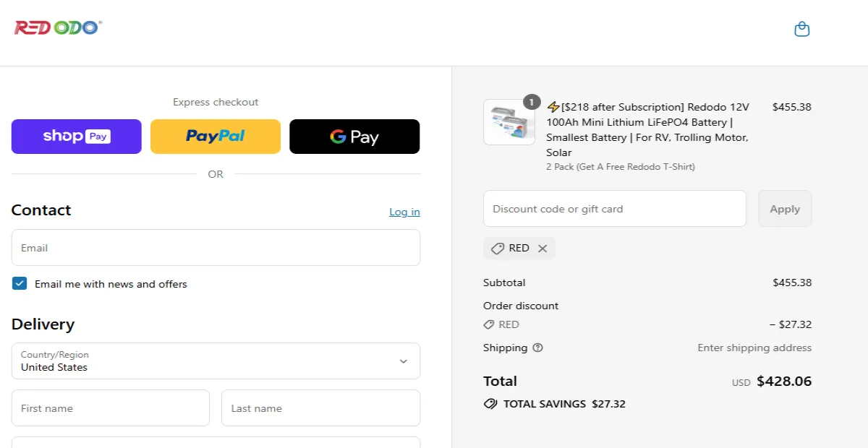Click the Total Savings tag icon
This screenshot has width=868, height=448.
[x=490, y=404]
